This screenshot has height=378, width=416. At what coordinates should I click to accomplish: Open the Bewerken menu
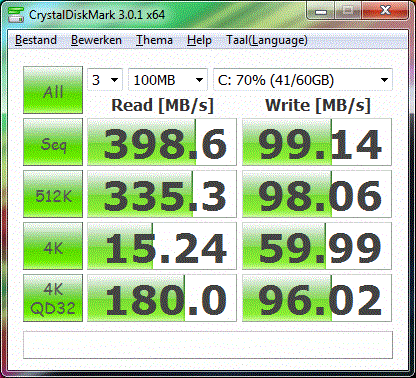point(96,40)
